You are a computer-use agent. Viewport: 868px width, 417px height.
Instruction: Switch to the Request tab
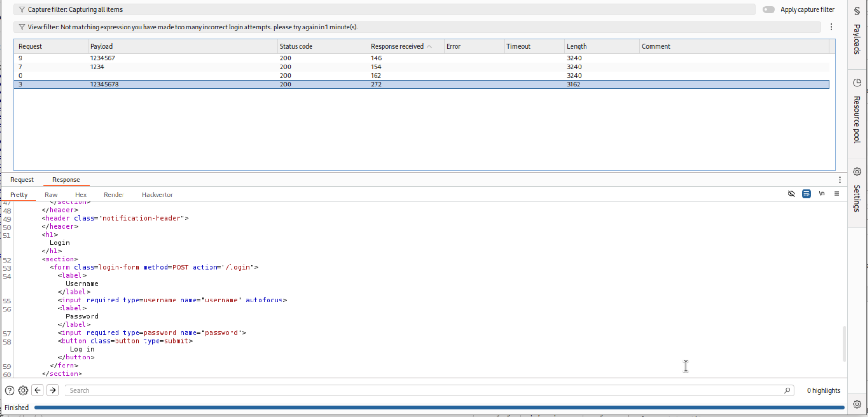point(22,180)
